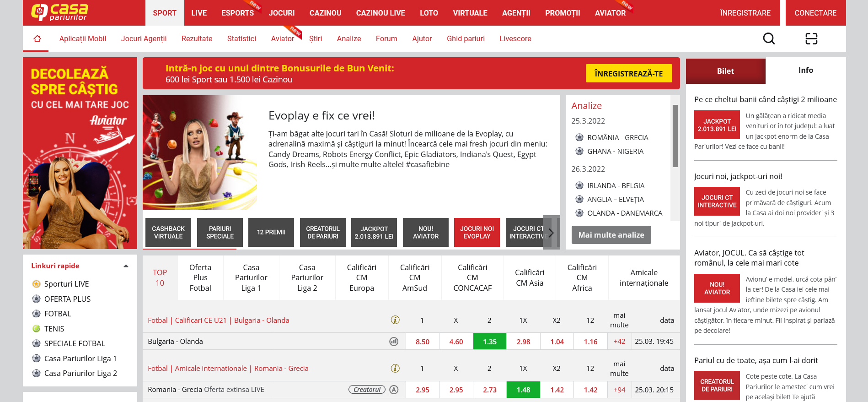This screenshot has width=868, height=402.
Task: Open the Creatorul extended offer badge
Action: (x=367, y=390)
